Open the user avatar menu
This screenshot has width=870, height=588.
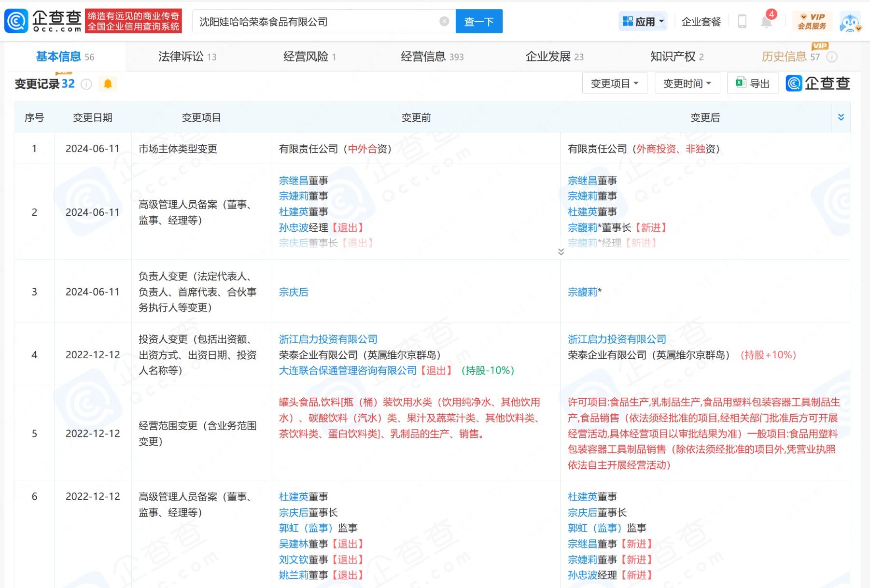pyautogui.click(x=850, y=22)
